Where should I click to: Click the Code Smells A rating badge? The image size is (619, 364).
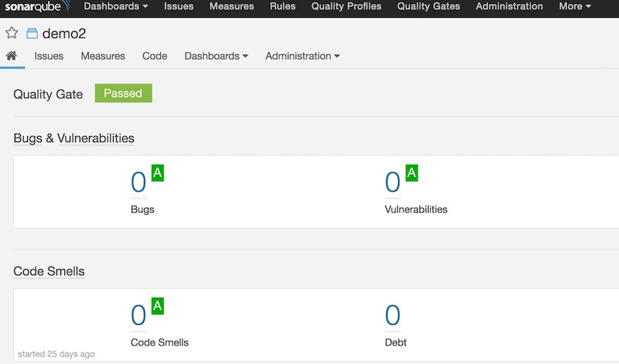pyautogui.click(x=158, y=306)
